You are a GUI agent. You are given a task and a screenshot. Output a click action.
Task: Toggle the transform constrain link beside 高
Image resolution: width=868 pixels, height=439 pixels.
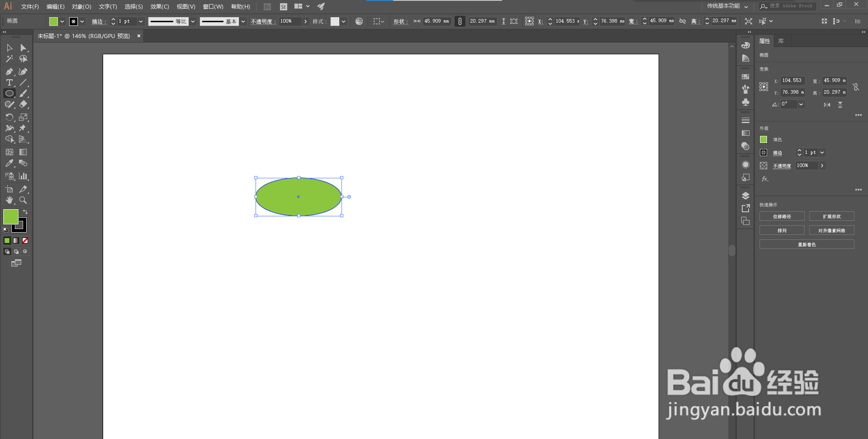tap(683, 21)
